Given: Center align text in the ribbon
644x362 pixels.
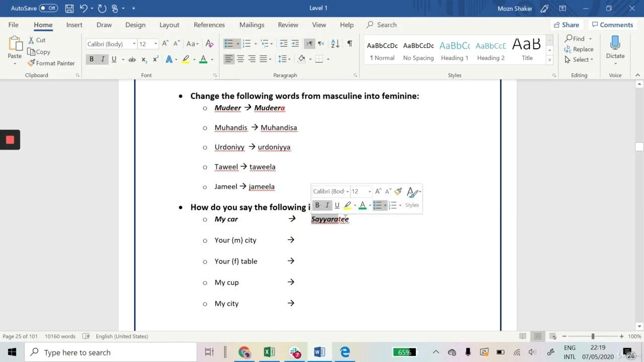Looking at the screenshot, I should point(240,59).
